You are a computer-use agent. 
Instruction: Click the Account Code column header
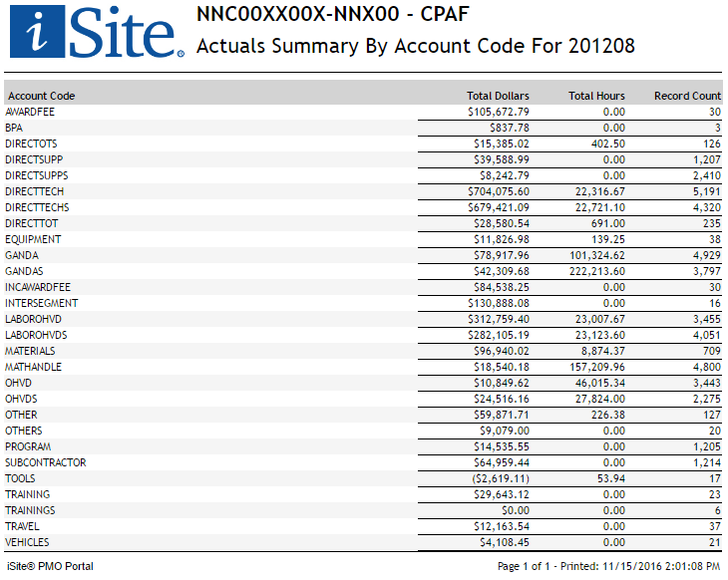[x=41, y=96]
